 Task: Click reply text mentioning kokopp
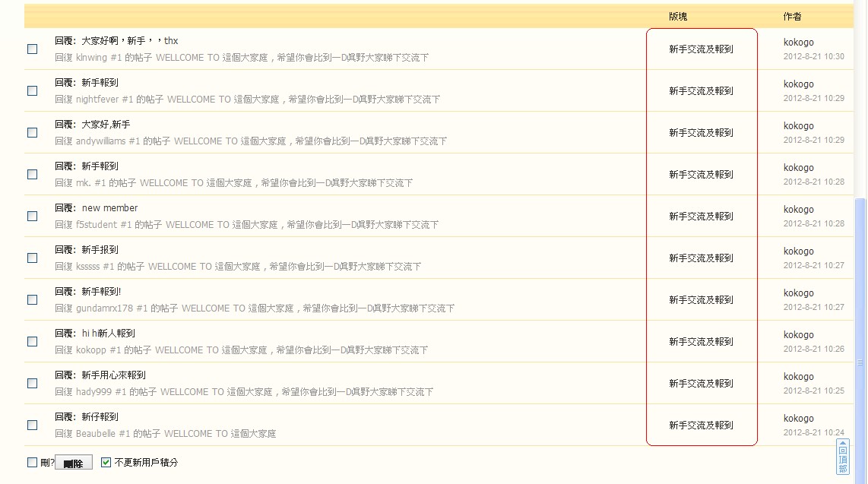coord(242,350)
